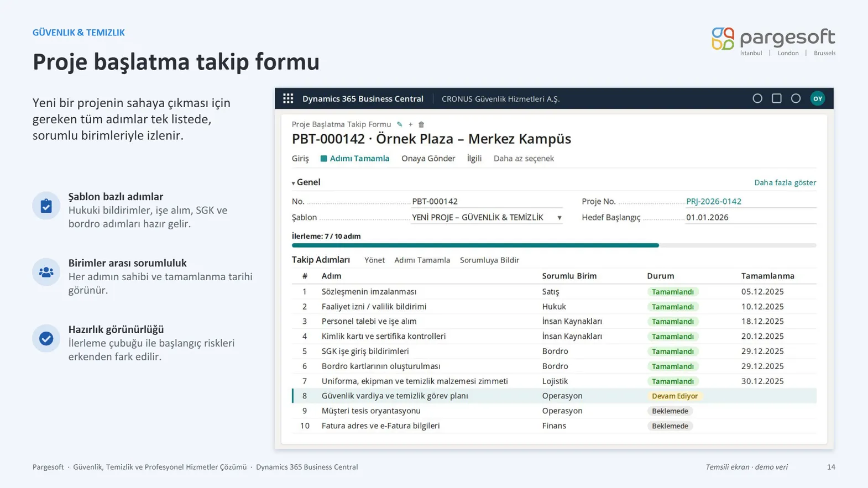Select row Sözleşmenin imzalanması
The image size is (868, 488).
tap(554, 291)
